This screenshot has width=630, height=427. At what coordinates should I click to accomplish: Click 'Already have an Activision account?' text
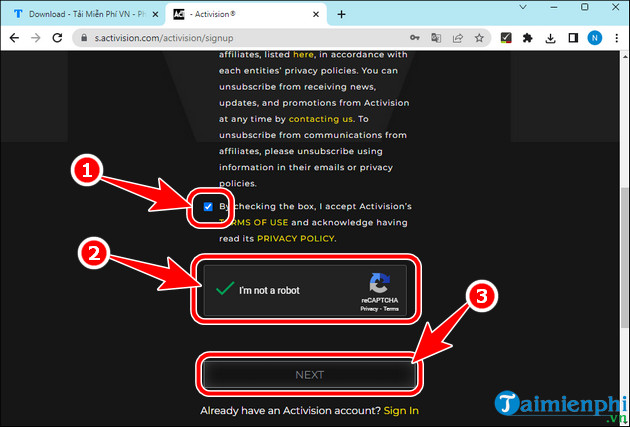(290, 411)
